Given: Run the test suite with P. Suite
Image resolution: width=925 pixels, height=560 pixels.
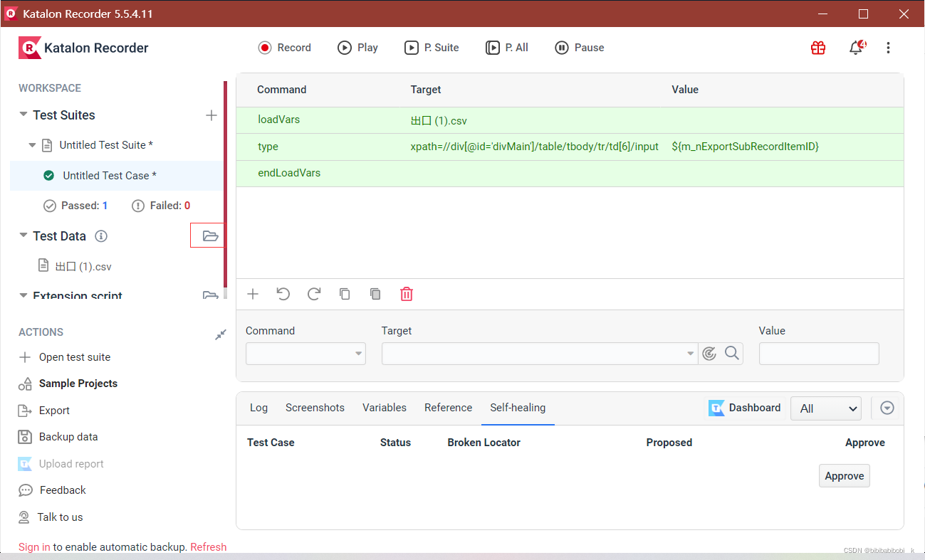Looking at the screenshot, I should point(432,48).
